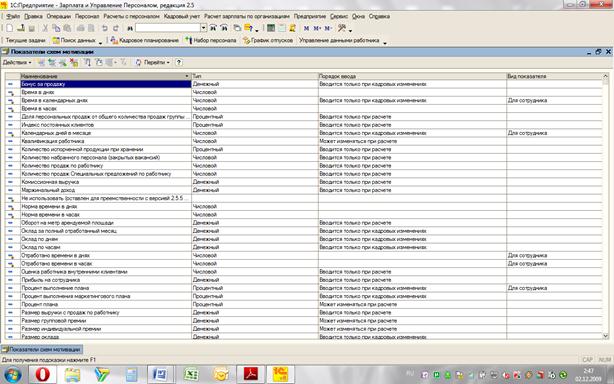
Task: Click the New document icon in main toolbar
Action: click(x=9, y=28)
